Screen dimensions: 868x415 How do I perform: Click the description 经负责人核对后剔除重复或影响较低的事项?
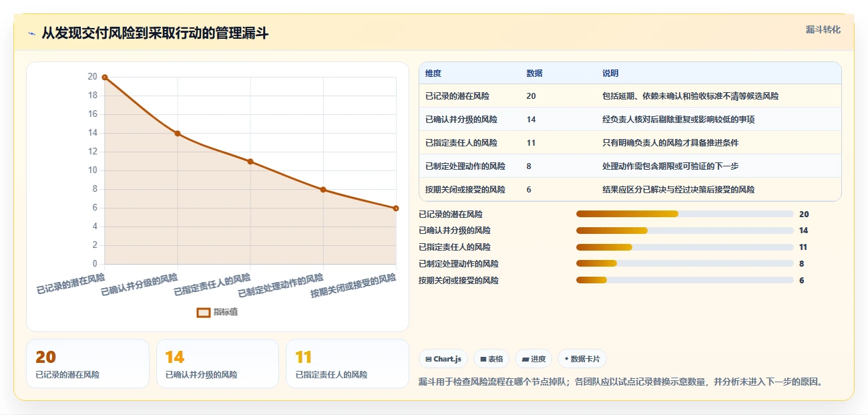pyautogui.click(x=678, y=120)
